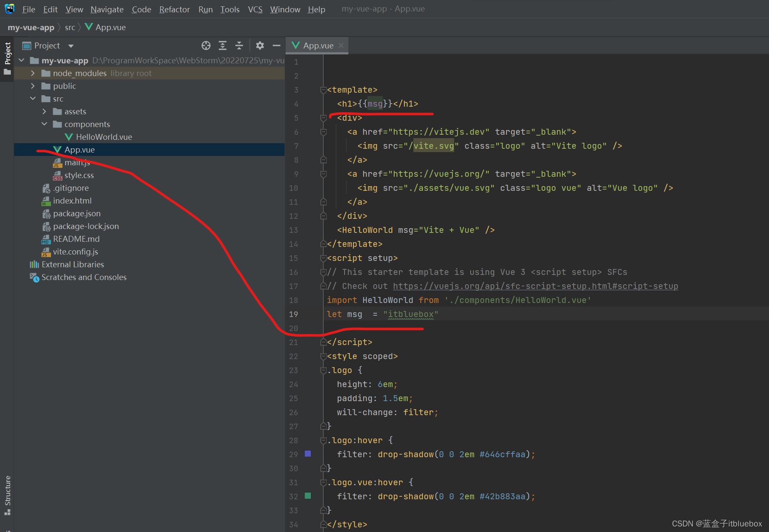Collapse the my-vue-app root folder
769x532 pixels.
click(22, 60)
